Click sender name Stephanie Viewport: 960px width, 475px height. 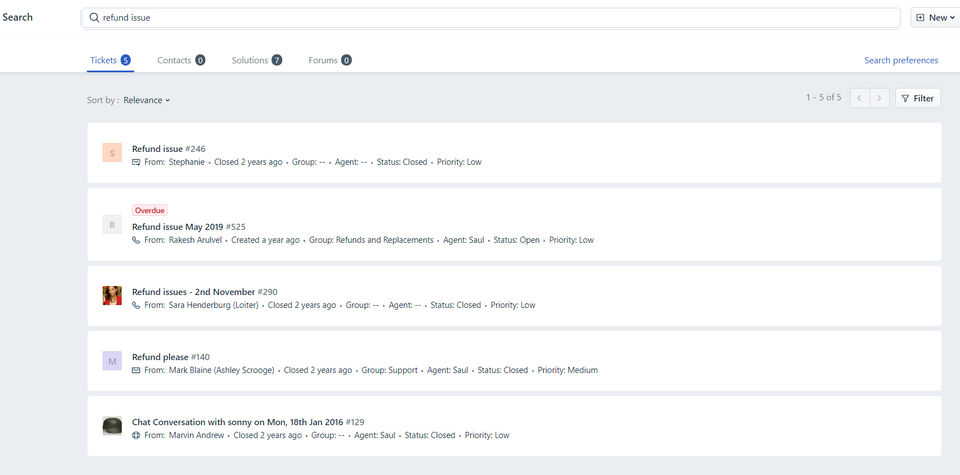[186, 162]
